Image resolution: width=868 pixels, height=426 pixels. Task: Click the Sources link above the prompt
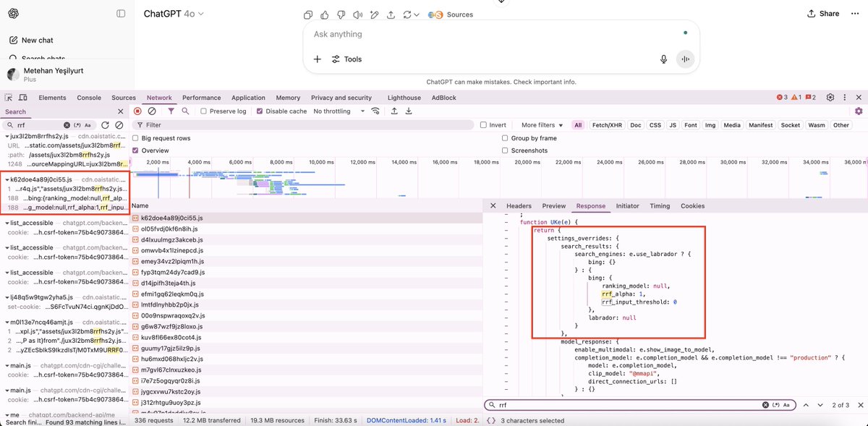460,14
